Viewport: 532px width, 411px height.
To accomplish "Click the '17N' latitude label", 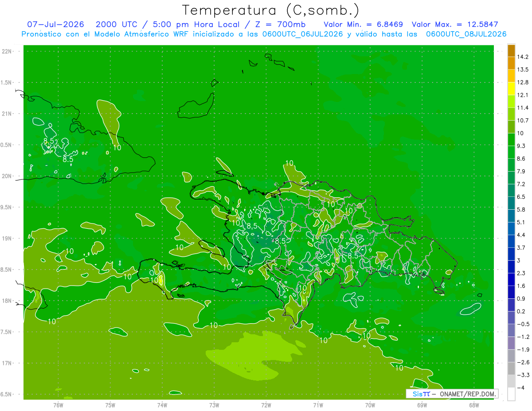I will click(x=7, y=363).
